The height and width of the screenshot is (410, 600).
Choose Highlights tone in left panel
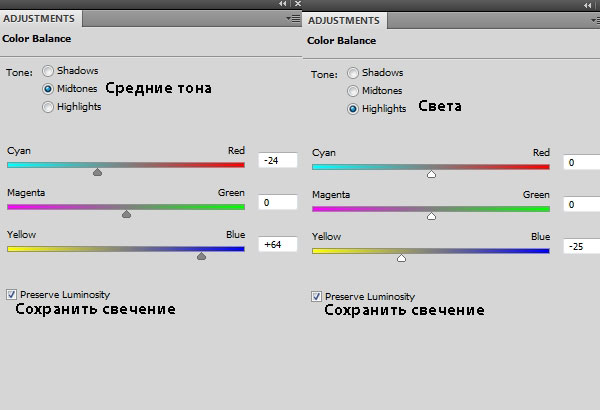[48, 107]
